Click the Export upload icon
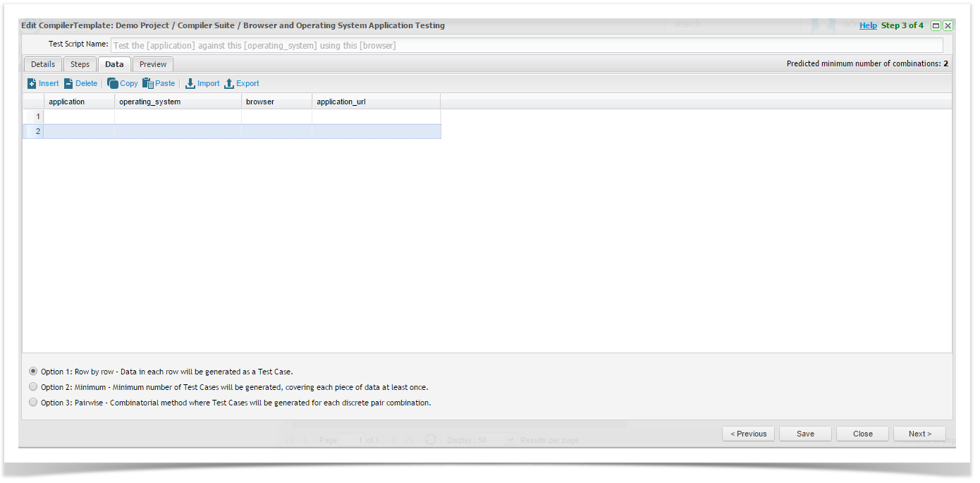The image size is (980, 483). pyautogui.click(x=229, y=83)
